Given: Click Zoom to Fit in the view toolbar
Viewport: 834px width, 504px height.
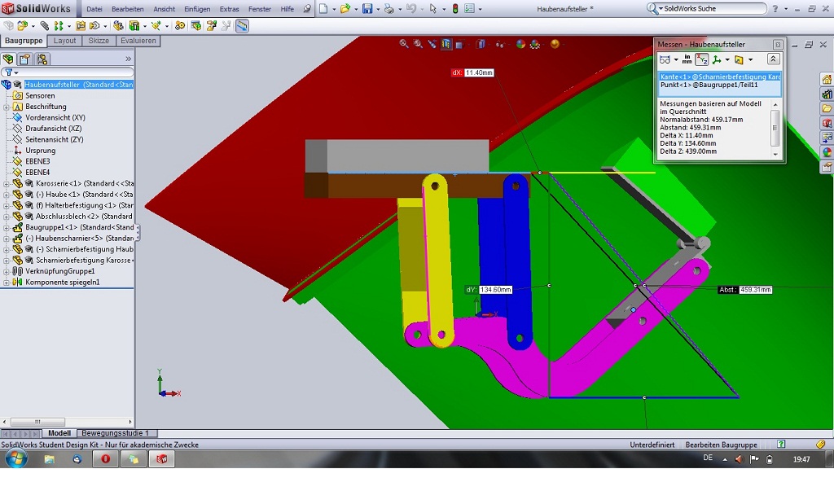Looking at the screenshot, I should (404, 44).
